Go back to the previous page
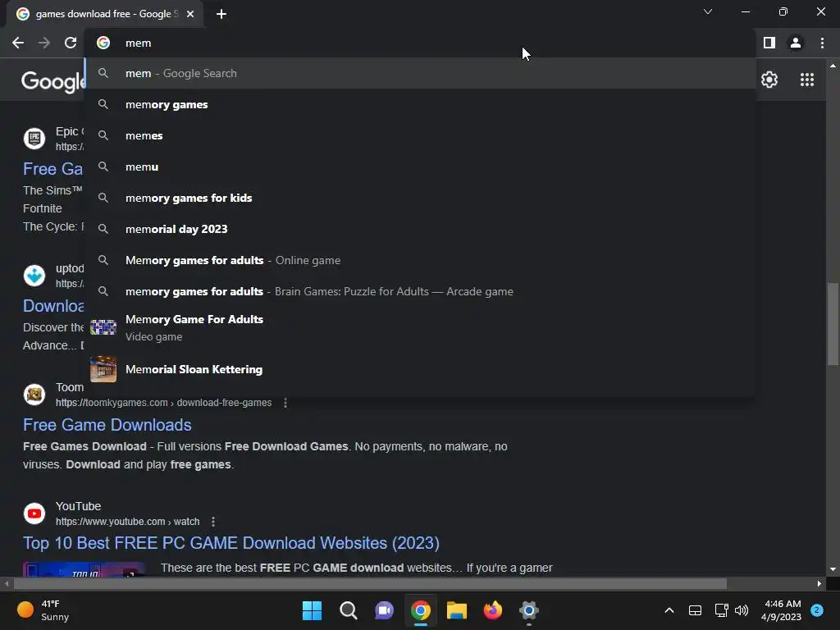This screenshot has height=630, width=840. coord(18,43)
